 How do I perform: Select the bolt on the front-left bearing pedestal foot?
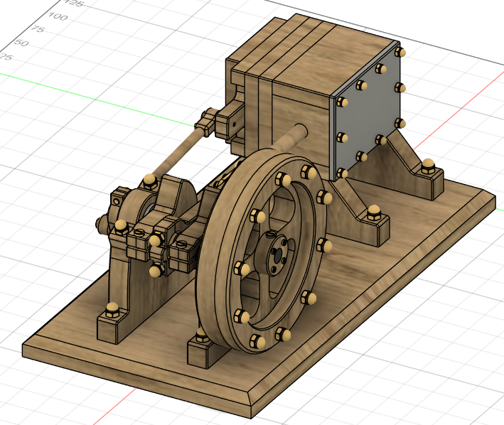coord(111,308)
